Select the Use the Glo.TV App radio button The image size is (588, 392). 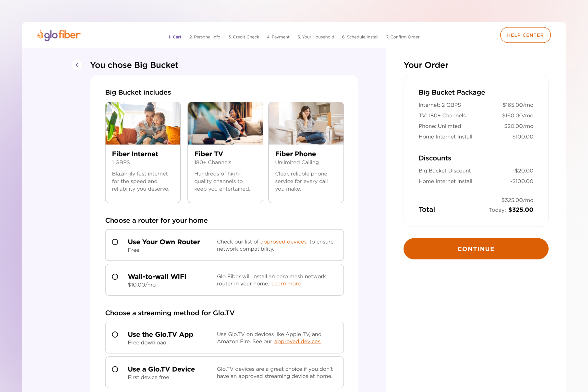coord(115,334)
